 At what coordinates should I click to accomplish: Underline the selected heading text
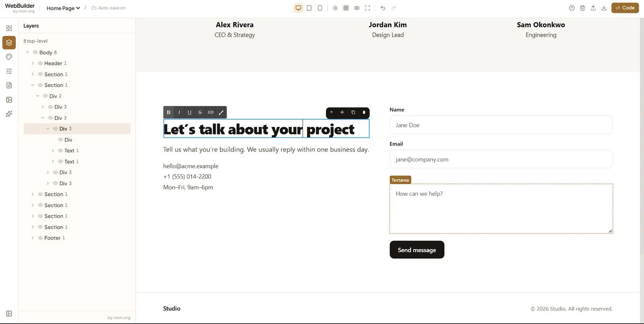click(x=190, y=112)
